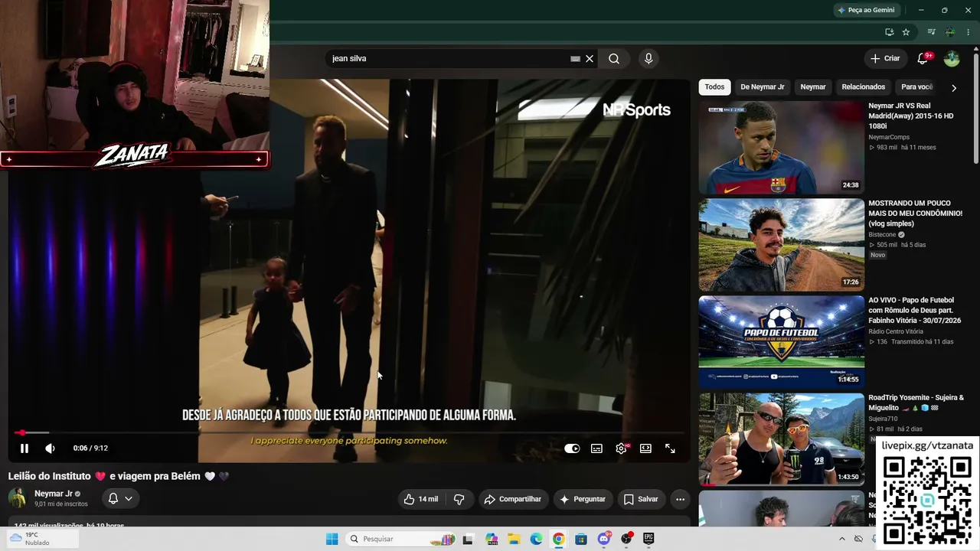Click the install app icon in address bar
Image resolution: width=980 pixels, height=551 pixels.
tap(889, 32)
